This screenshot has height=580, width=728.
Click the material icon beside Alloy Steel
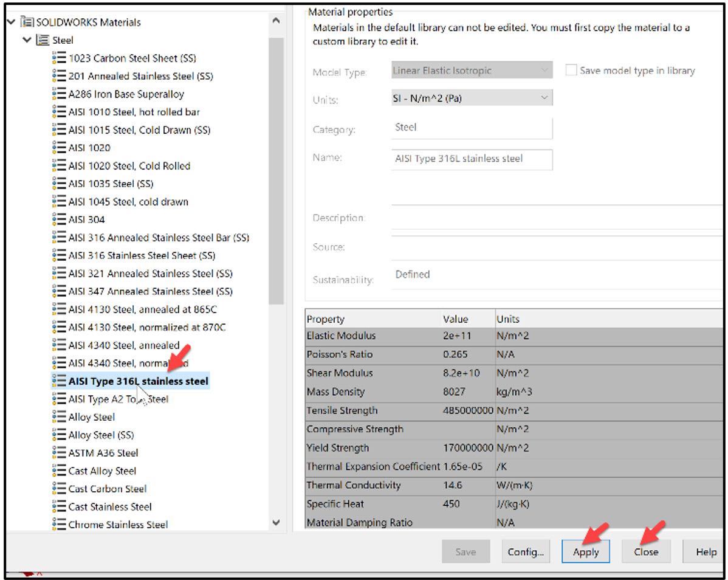point(59,417)
